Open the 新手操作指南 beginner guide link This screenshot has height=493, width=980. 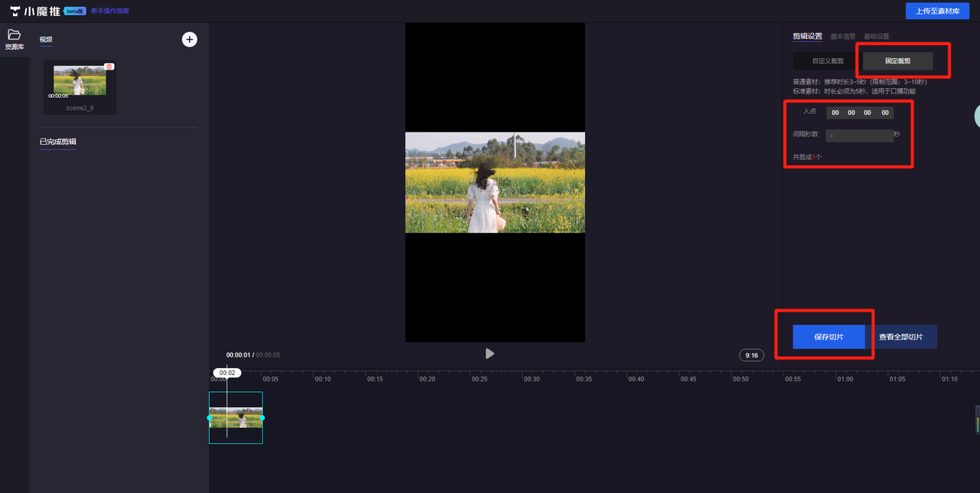(109, 11)
